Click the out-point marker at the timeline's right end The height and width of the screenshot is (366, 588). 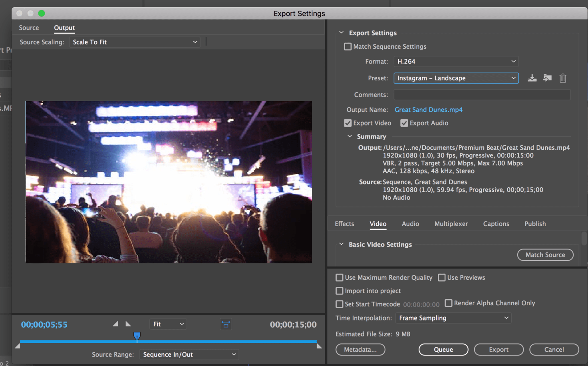319,346
